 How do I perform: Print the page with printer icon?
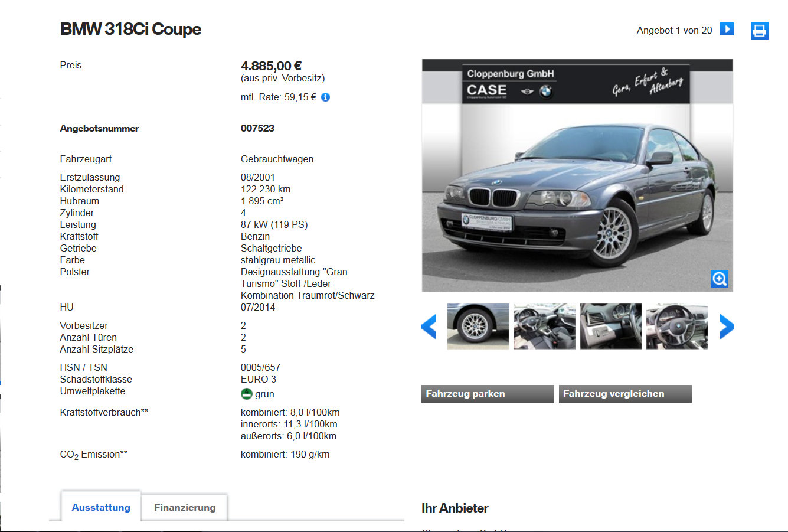coord(759,30)
